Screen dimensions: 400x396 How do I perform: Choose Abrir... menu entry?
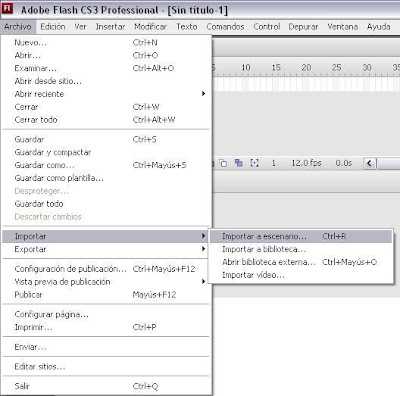tap(107, 55)
